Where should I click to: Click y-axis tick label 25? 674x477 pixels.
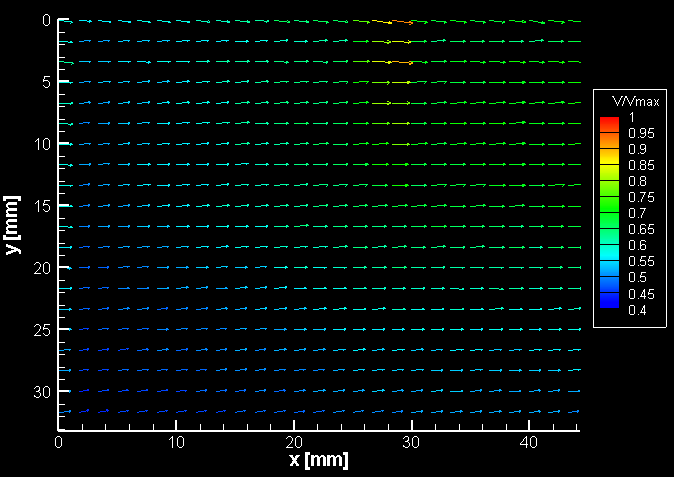(x=43, y=330)
